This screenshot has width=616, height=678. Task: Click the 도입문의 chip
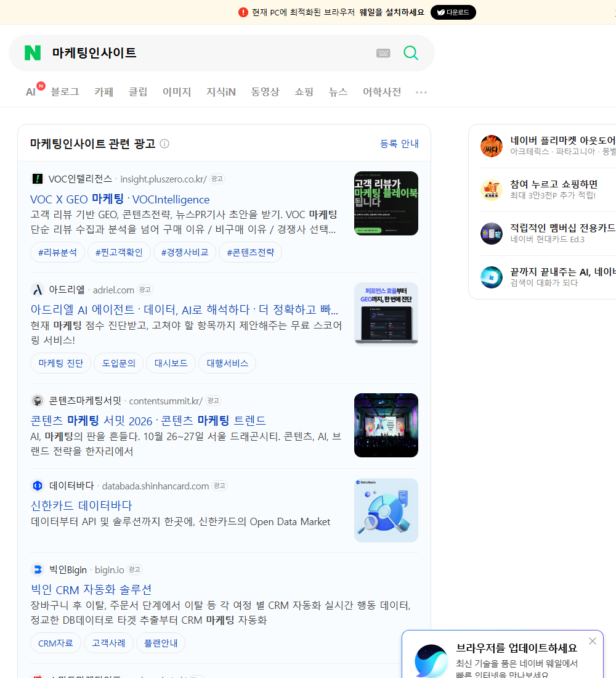(x=119, y=363)
